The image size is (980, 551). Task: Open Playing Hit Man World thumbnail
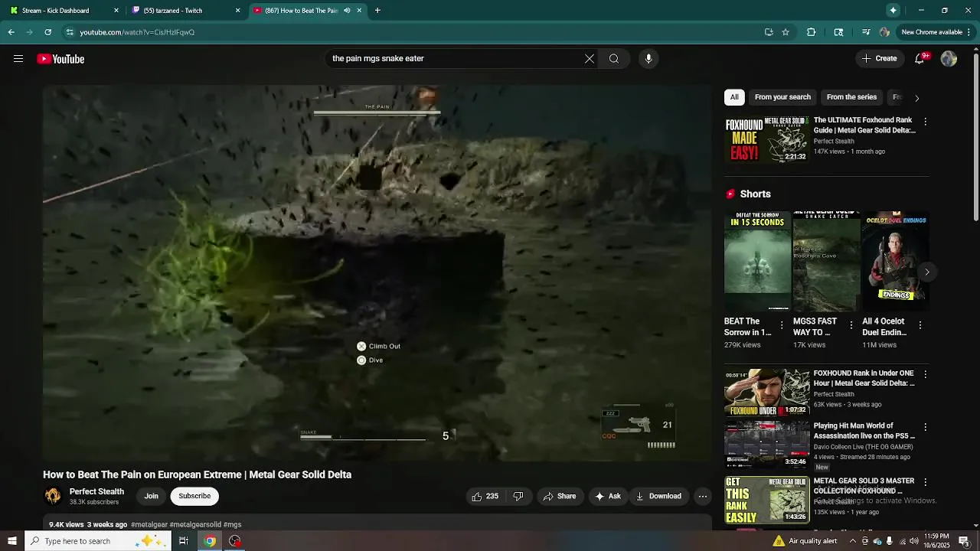click(x=766, y=445)
